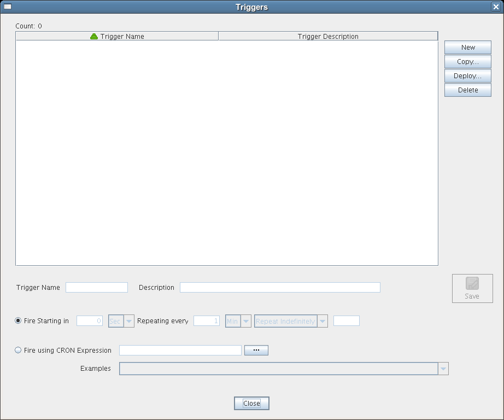This screenshot has width=504, height=420.
Task: Click the Copy... button
Action: pos(468,61)
